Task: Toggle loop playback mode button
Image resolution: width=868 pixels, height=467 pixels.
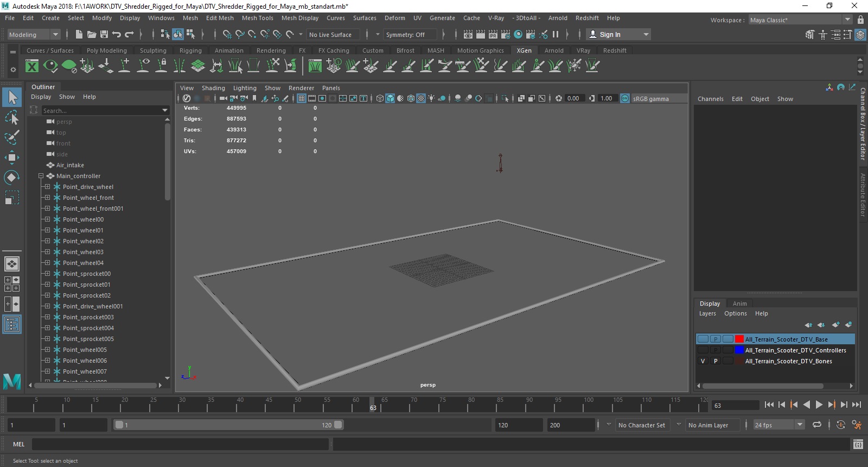Action: click(817, 425)
